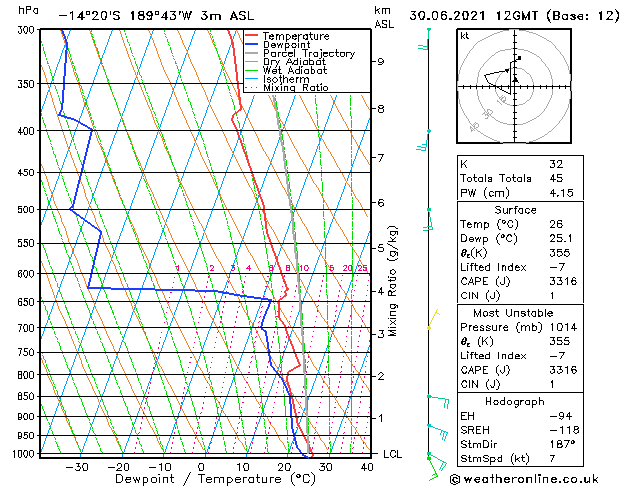Click the weatheronline.co.uk copyright text
629x486 pixels.
pyautogui.click(x=524, y=479)
